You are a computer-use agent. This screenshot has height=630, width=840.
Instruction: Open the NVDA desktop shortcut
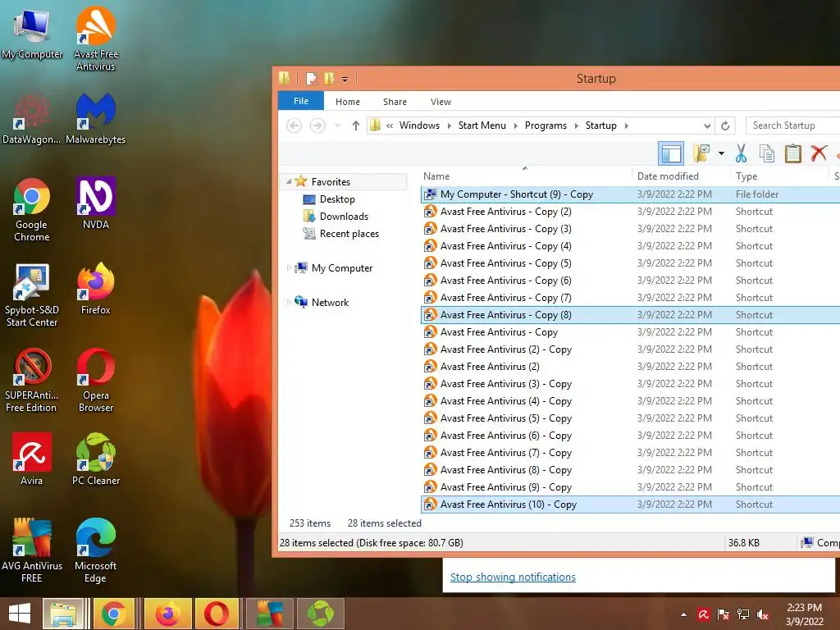click(95, 203)
